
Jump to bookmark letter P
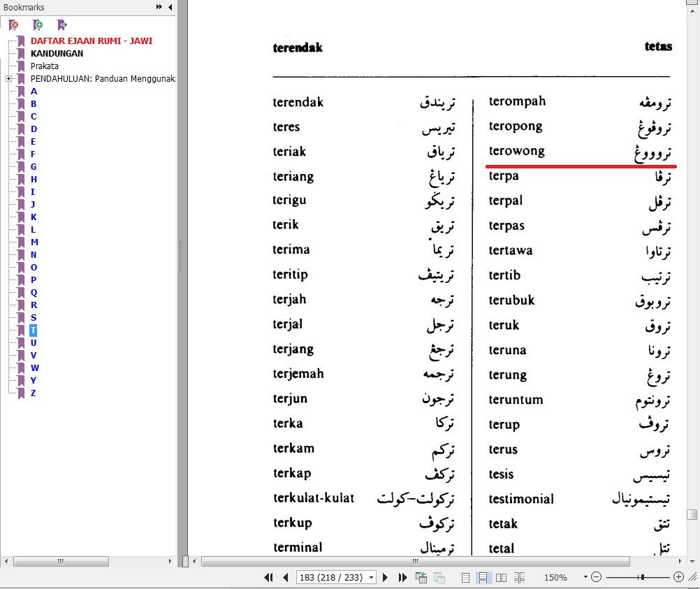[34, 280]
